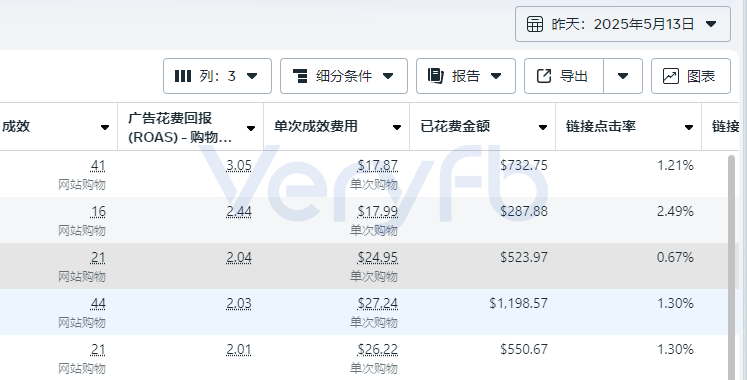Viewport: 747px width, 380px height.
Task: Click the 广告花费回报 (ROAS) column header
Action: point(191,127)
